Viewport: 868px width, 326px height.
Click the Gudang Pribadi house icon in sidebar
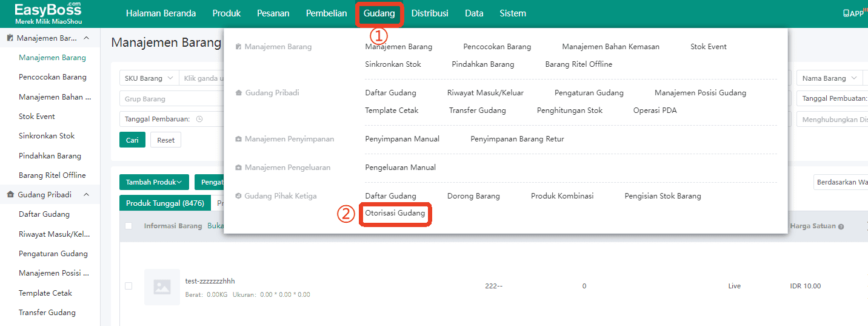point(11,195)
